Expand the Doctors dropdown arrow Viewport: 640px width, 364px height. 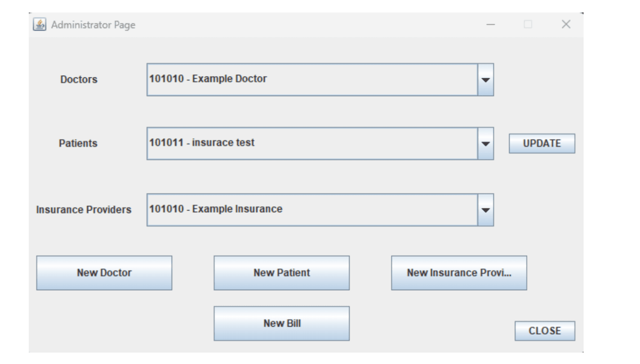485,80
